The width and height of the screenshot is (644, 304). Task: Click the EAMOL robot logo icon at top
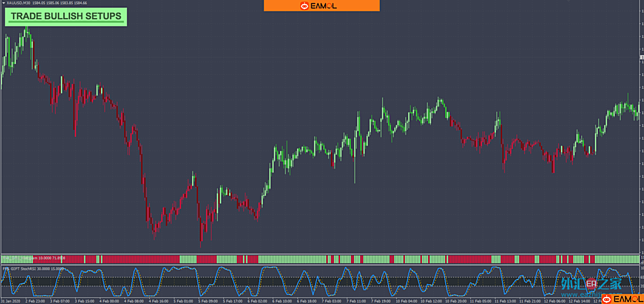pos(304,6)
